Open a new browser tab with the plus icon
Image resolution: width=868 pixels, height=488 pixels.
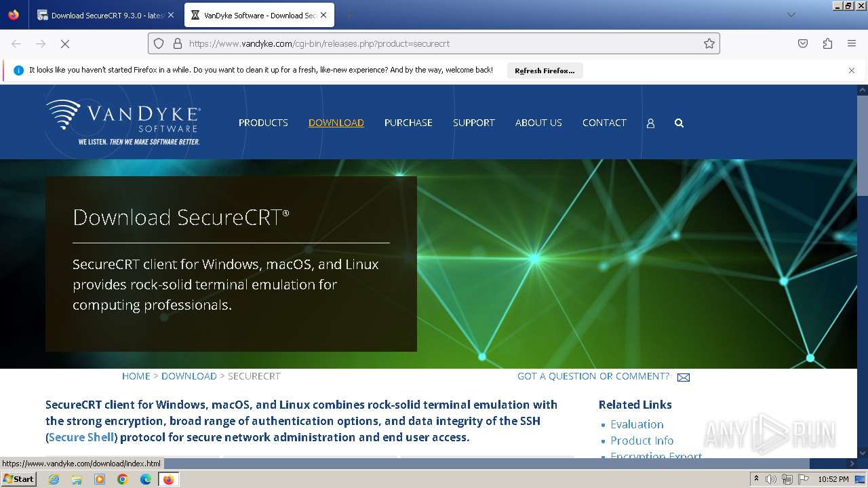(349, 15)
